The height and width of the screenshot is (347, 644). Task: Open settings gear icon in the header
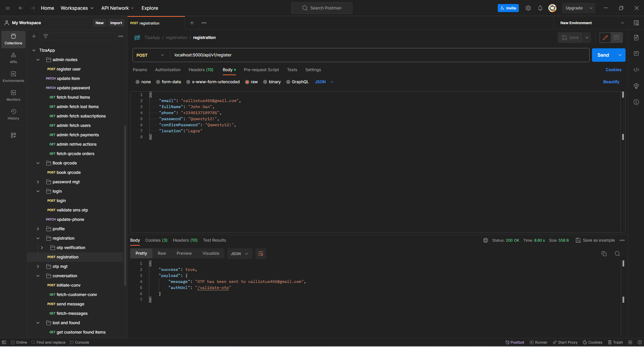pyautogui.click(x=528, y=8)
